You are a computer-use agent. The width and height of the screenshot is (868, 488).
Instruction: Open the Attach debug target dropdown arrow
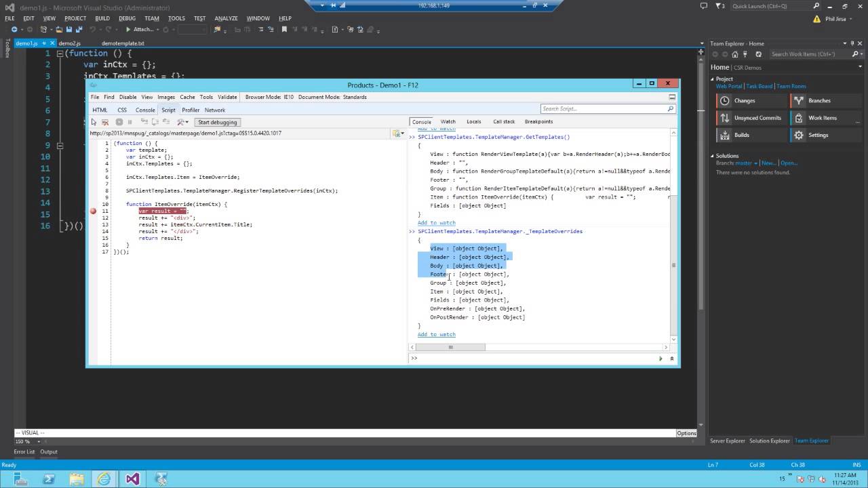tap(157, 30)
